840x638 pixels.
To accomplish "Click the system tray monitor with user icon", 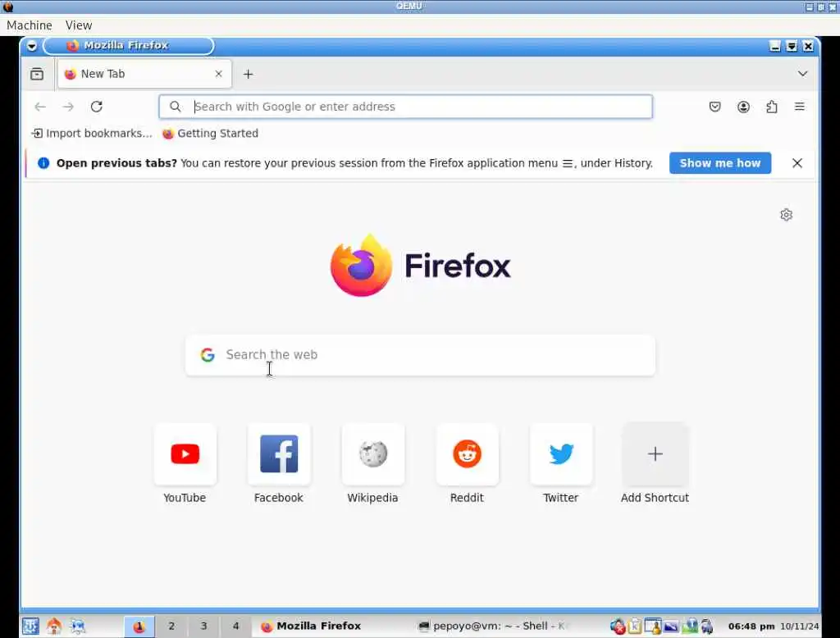I will tap(653, 626).
